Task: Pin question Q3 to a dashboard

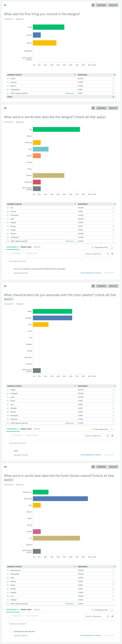Action: [x=93, y=286]
